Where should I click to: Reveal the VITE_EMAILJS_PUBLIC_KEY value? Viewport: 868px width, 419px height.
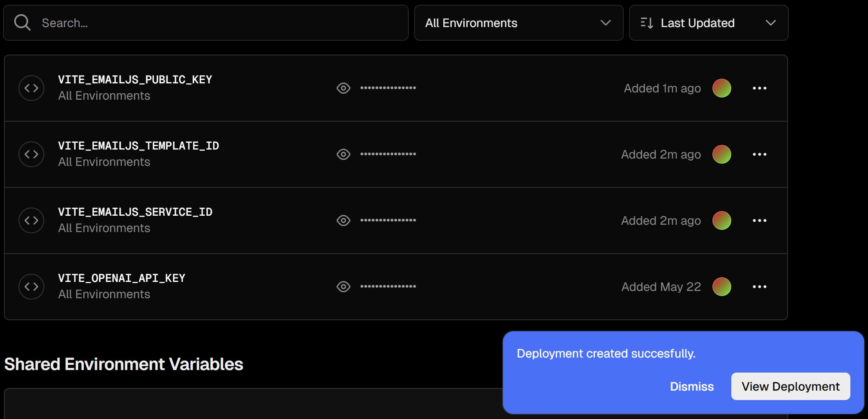[x=343, y=88]
